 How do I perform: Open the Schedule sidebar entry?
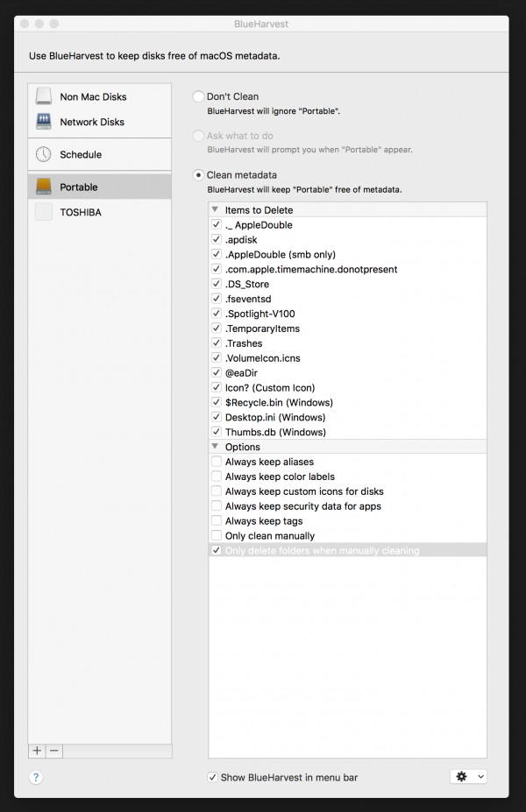(x=99, y=154)
